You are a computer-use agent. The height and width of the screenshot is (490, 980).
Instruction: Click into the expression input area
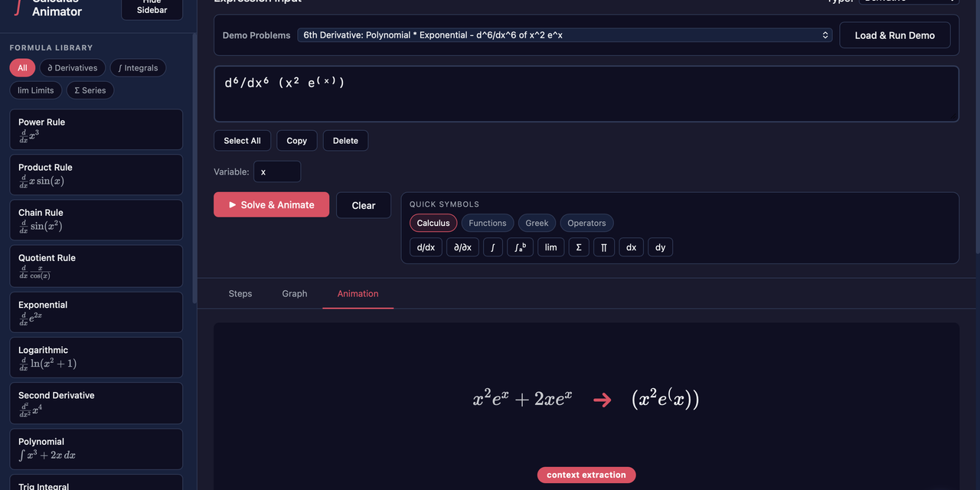(x=586, y=94)
